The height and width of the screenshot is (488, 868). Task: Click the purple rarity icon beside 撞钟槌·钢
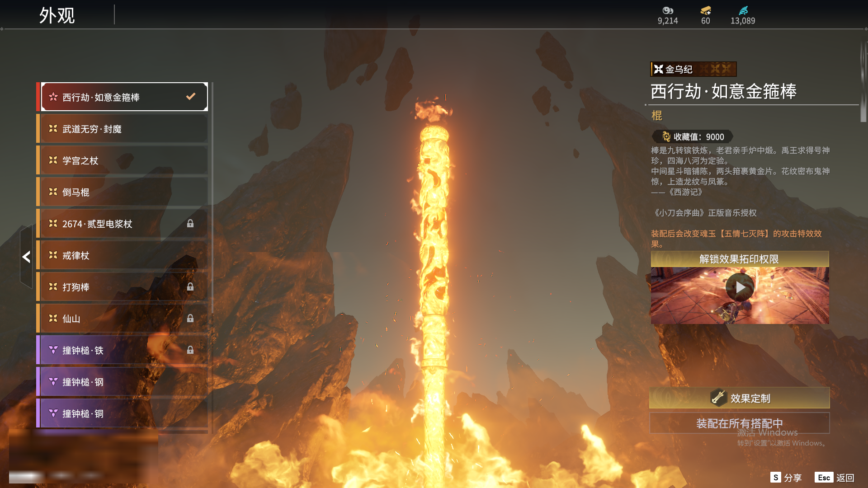[x=53, y=381]
